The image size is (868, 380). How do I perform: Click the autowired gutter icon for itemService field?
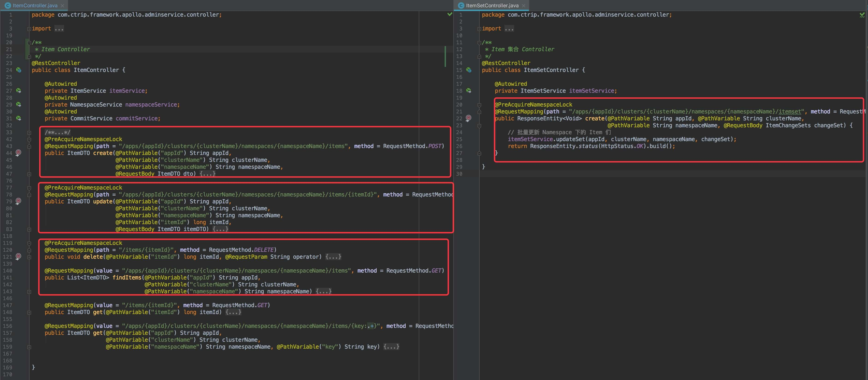[x=19, y=91]
